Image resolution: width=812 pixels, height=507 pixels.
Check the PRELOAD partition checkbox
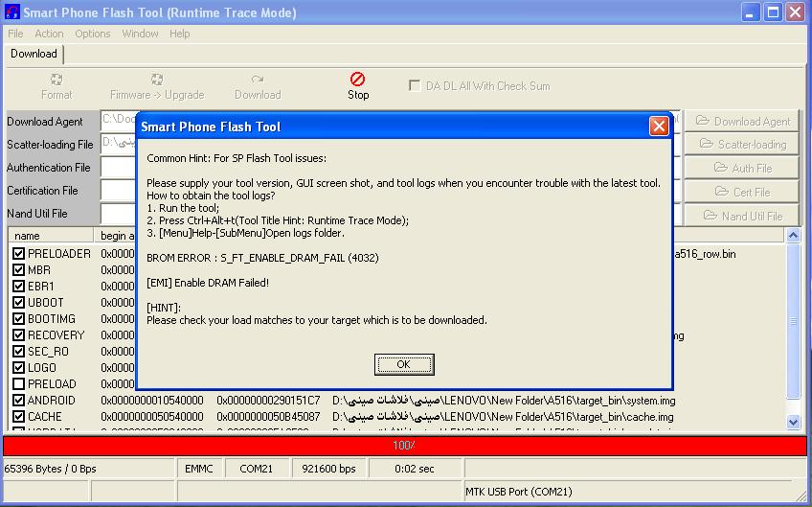[x=18, y=384]
